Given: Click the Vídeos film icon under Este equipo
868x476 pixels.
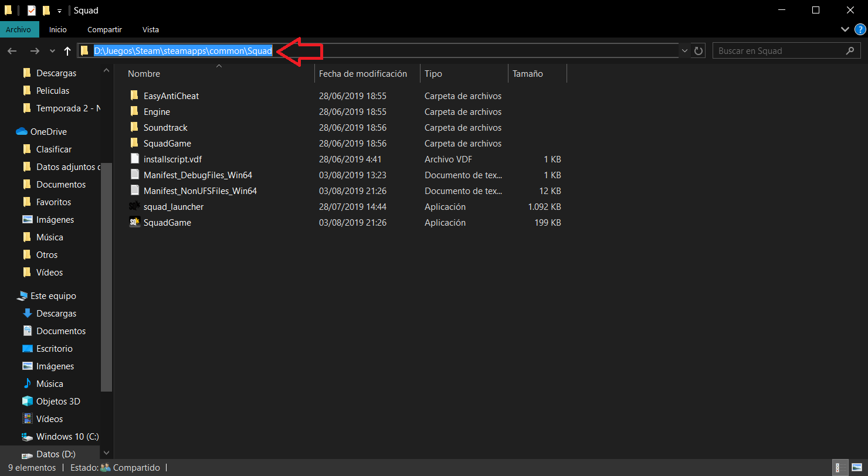Looking at the screenshot, I should coord(27,419).
